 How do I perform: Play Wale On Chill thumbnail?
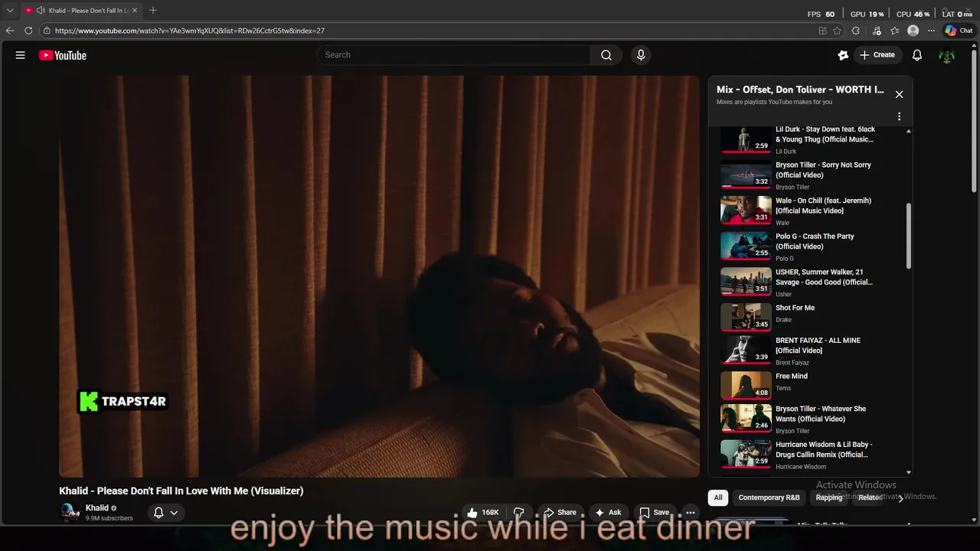click(746, 210)
